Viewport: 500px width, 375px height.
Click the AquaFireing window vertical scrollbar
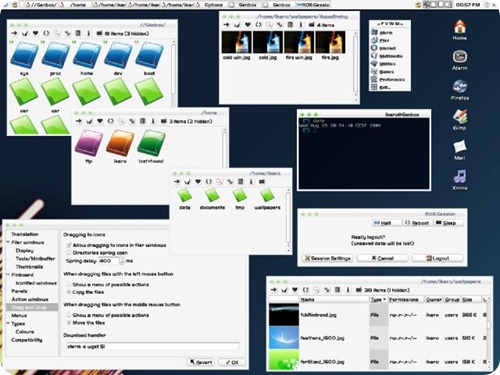pos(355,65)
